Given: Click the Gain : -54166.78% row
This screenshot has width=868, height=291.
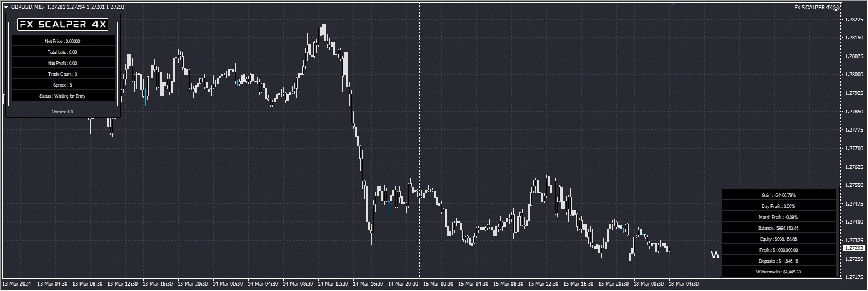Looking at the screenshot, I should point(779,195).
